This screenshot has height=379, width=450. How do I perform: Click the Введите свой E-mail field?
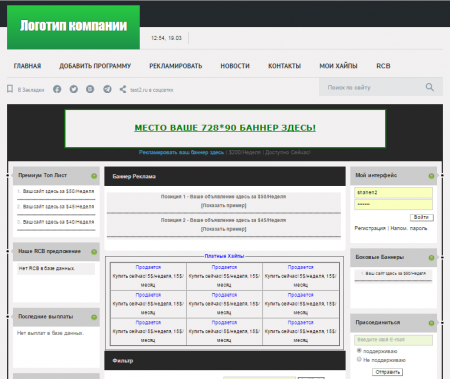(393, 340)
